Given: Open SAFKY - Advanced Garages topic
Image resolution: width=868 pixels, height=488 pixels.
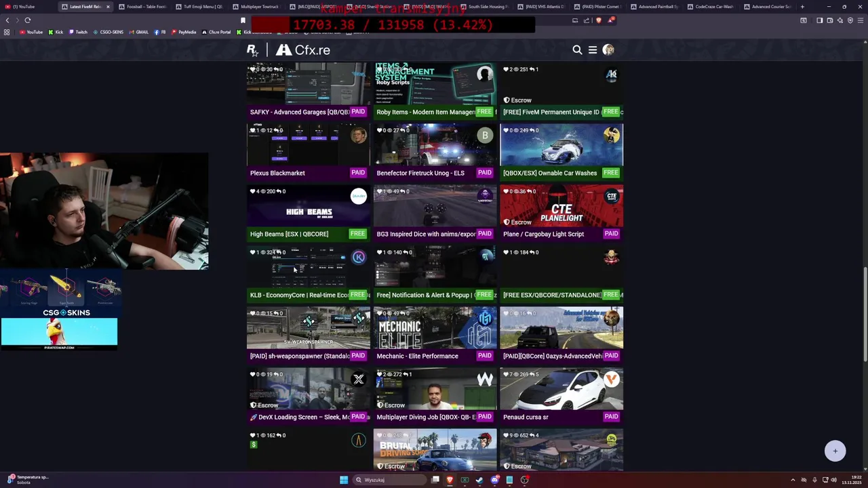Looking at the screenshot, I should point(300,112).
